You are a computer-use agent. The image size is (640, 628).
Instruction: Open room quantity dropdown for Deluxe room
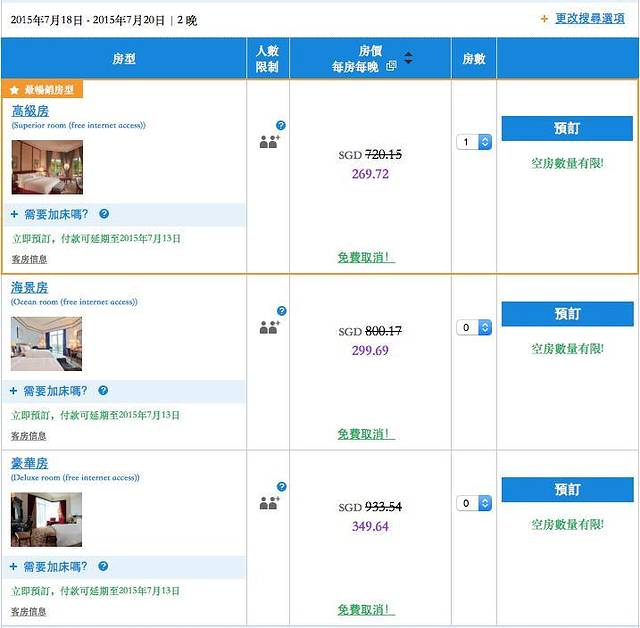pyautogui.click(x=475, y=503)
